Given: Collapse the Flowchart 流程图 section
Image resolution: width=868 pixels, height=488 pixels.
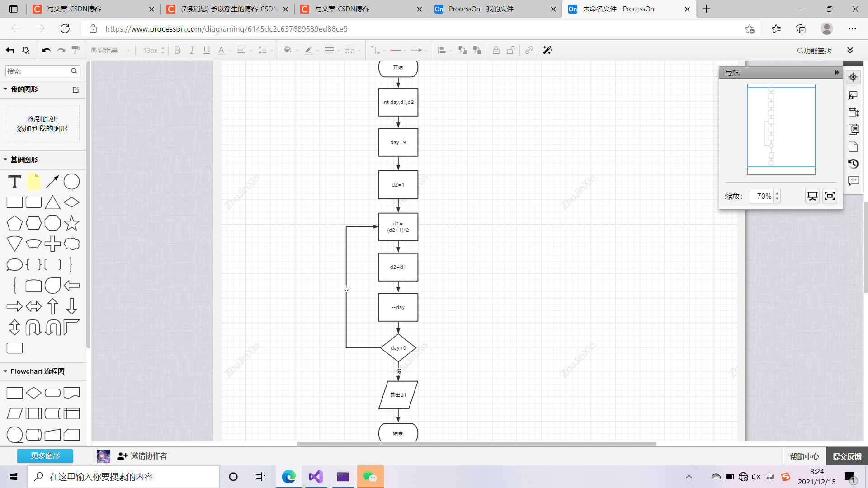Looking at the screenshot, I should click(x=5, y=371).
